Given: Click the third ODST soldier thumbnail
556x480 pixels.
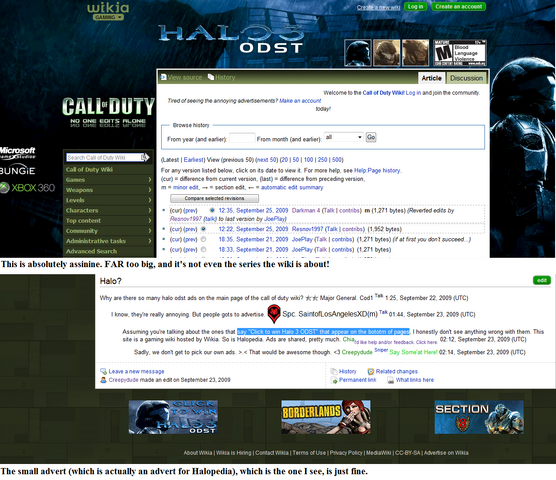Looking at the screenshot, I should [x=415, y=53].
